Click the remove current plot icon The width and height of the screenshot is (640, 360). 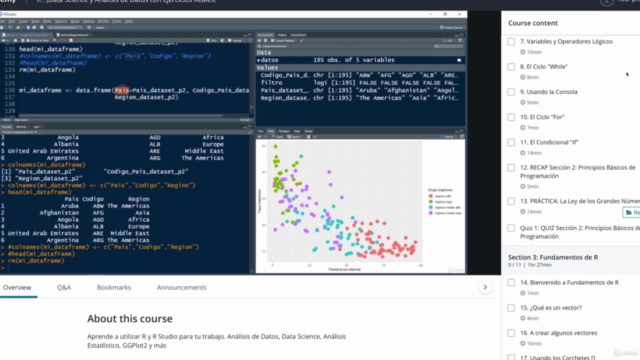(x=308, y=137)
